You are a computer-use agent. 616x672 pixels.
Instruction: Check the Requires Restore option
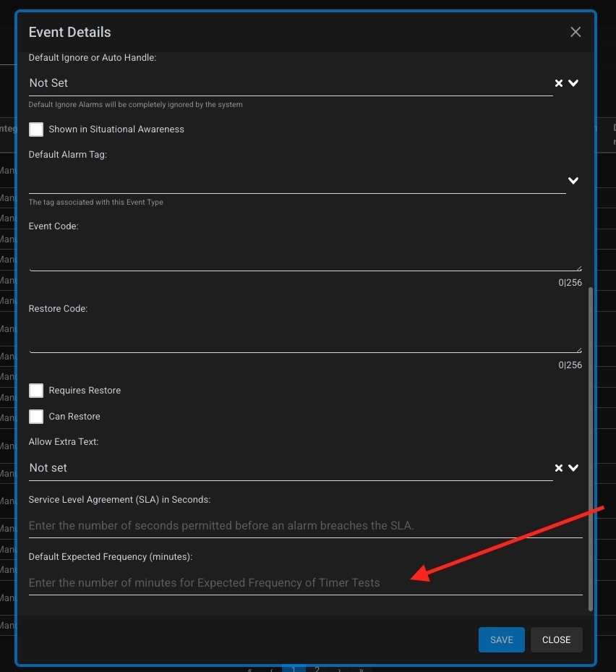35,390
